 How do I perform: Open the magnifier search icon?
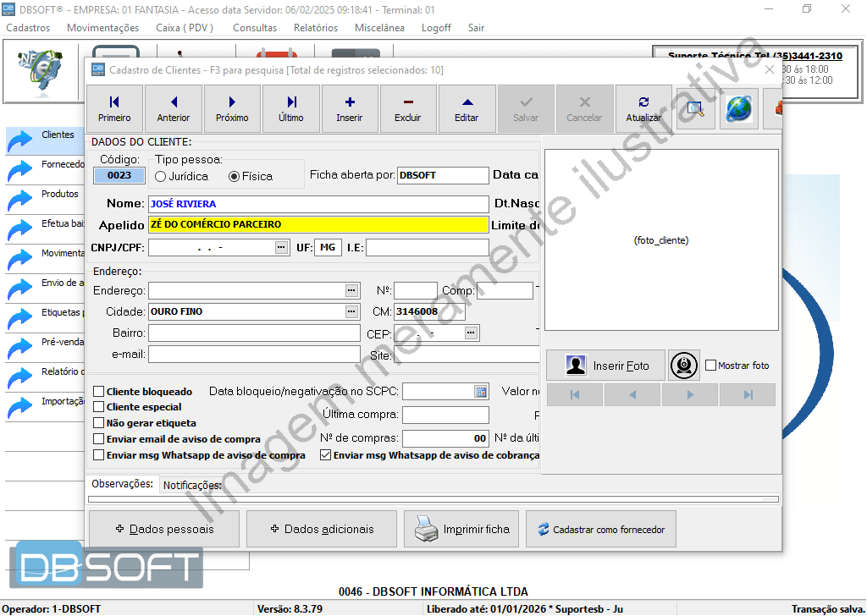click(x=696, y=109)
